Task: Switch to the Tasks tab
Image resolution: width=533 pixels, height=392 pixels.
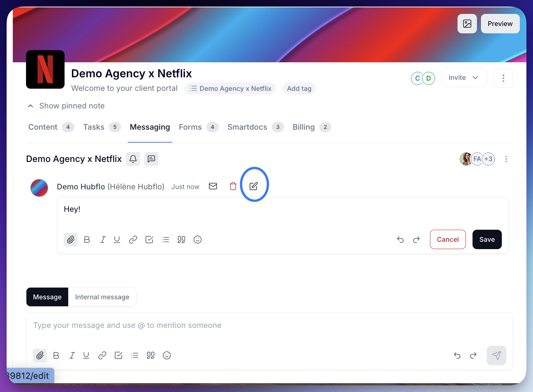Action: [x=94, y=127]
